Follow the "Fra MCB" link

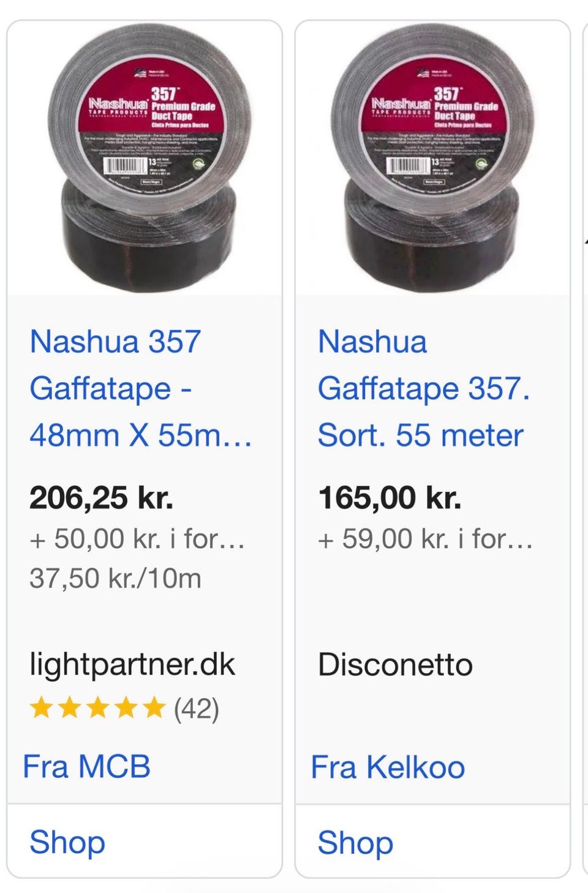pyautogui.click(x=86, y=767)
